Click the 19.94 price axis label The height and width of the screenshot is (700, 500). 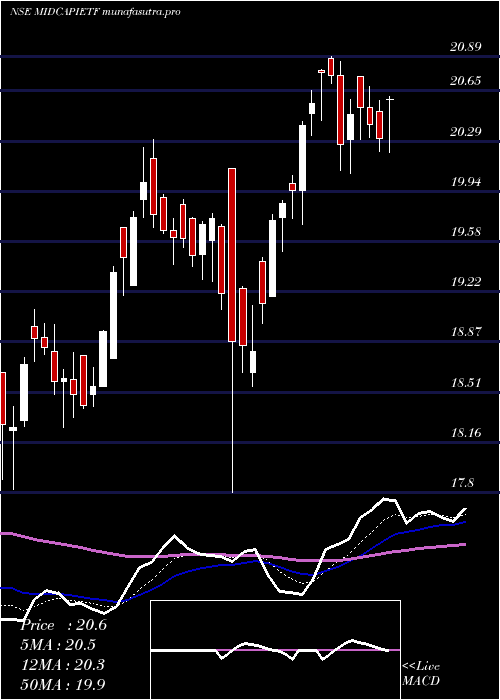point(466,181)
